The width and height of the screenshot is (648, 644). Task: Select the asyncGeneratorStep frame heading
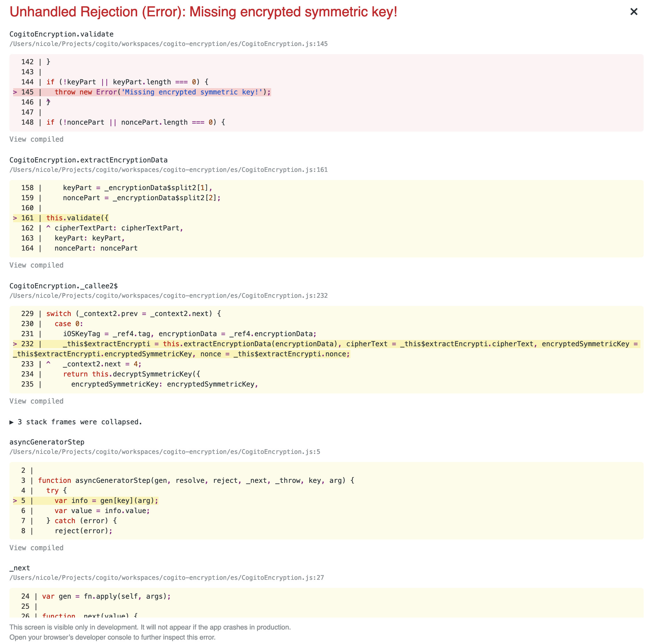pos(47,442)
